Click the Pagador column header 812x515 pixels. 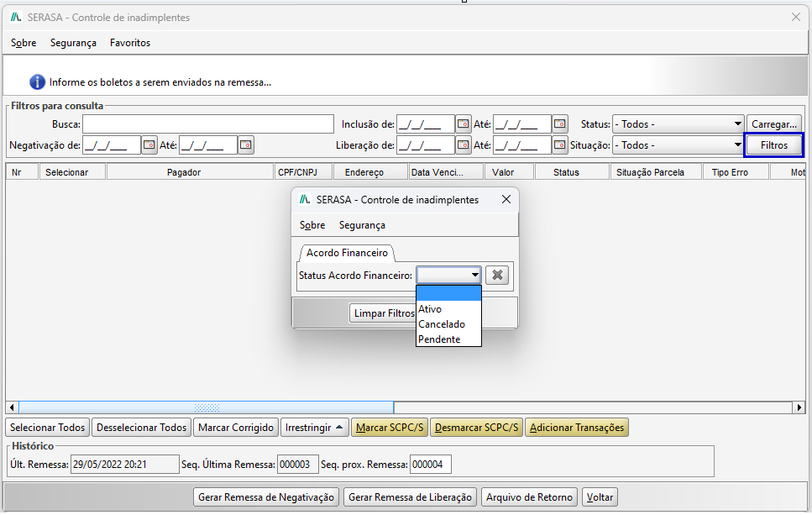pyautogui.click(x=190, y=172)
